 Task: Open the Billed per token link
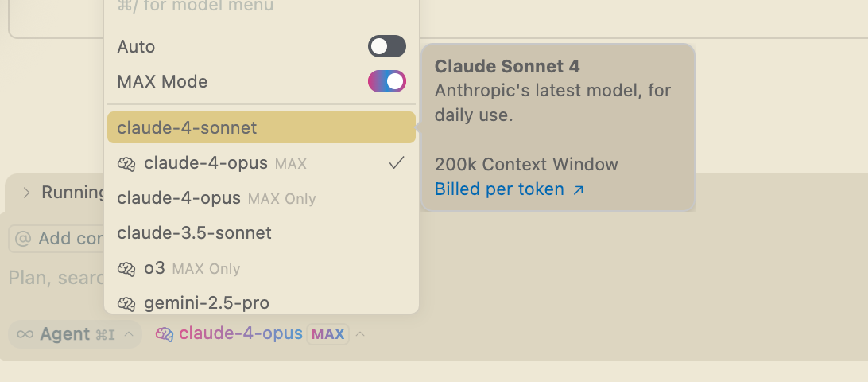coord(499,189)
